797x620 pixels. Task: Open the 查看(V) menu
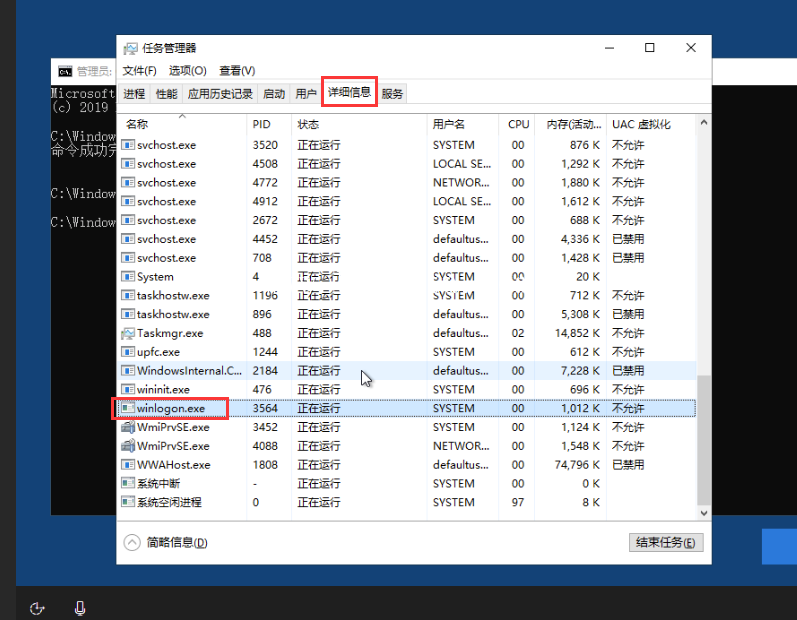tap(237, 71)
